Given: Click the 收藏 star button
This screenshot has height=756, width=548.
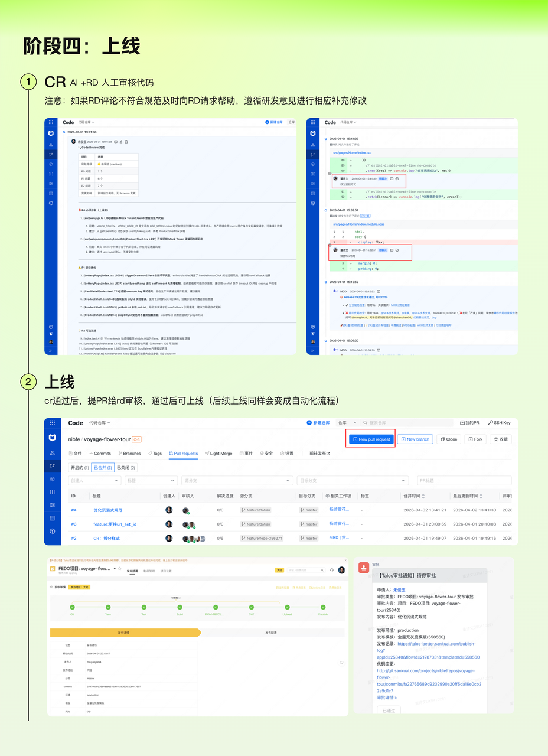Looking at the screenshot, I should click(501, 439).
